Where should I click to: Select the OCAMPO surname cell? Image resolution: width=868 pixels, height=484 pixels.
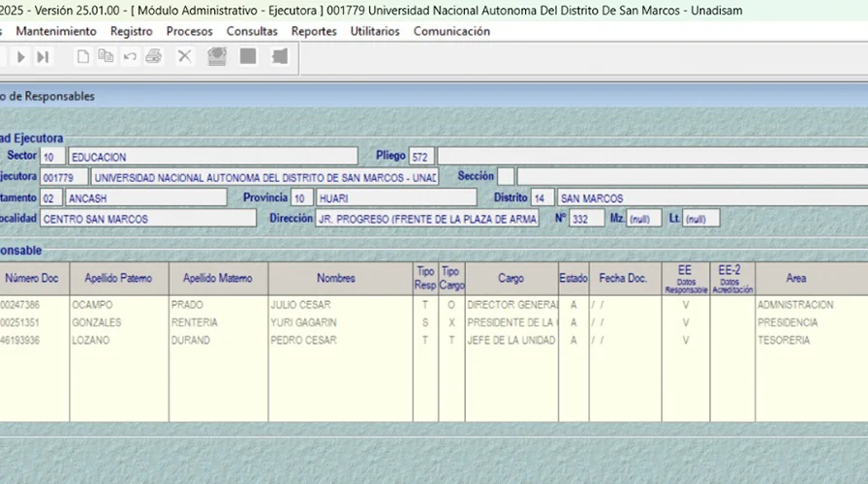click(x=119, y=305)
